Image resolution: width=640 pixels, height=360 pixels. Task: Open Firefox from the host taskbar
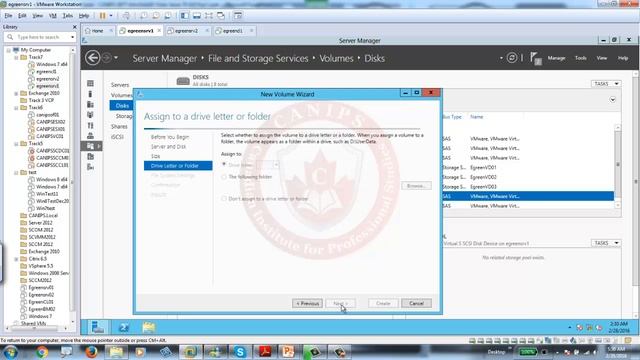(x=91, y=352)
